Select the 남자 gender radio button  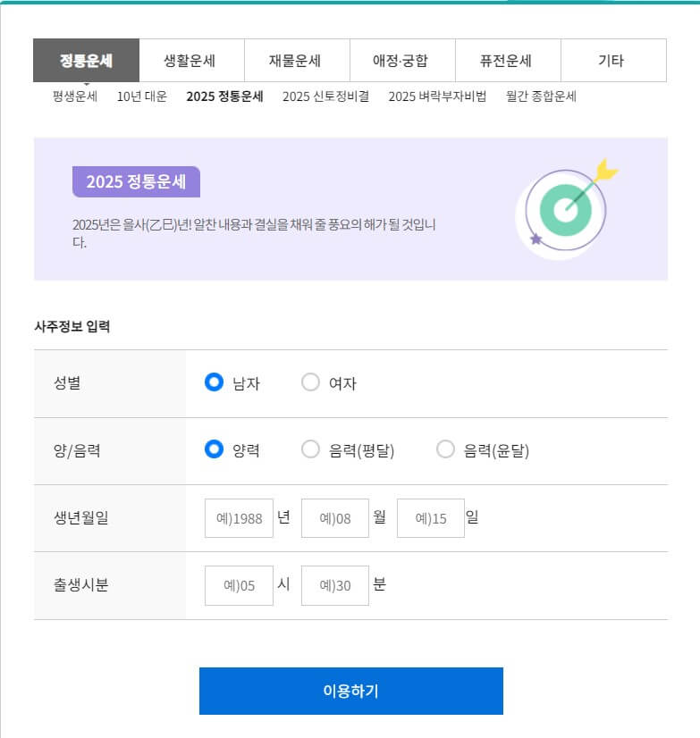coord(214,382)
